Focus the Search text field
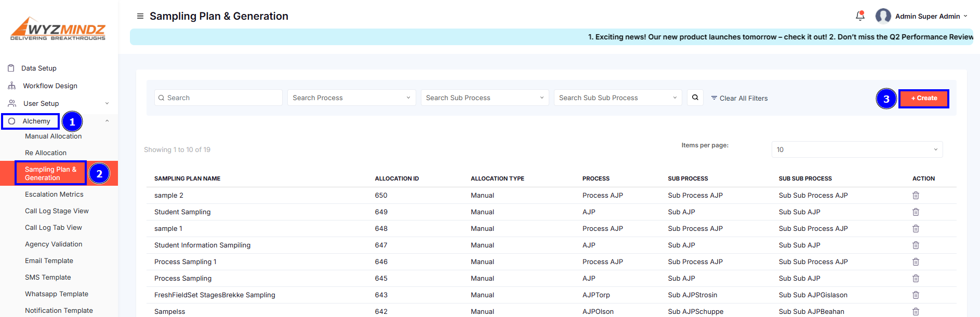980x317 pixels. pyautogui.click(x=218, y=98)
